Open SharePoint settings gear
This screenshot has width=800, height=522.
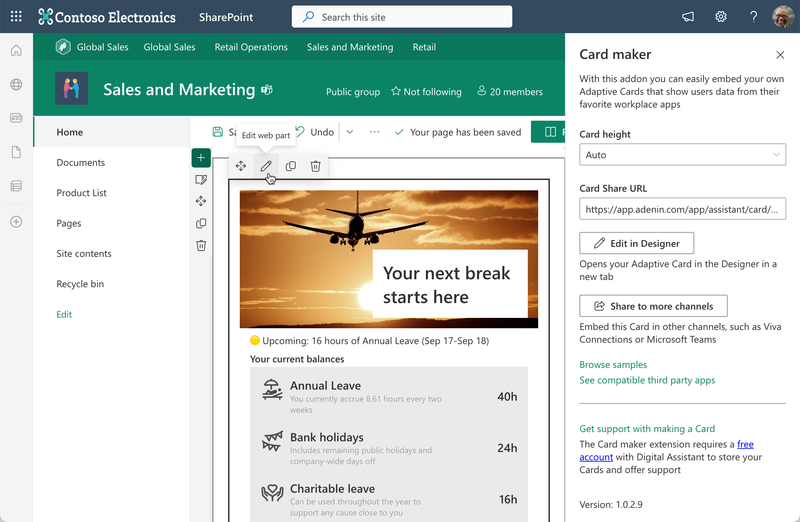(x=721, y=17)
